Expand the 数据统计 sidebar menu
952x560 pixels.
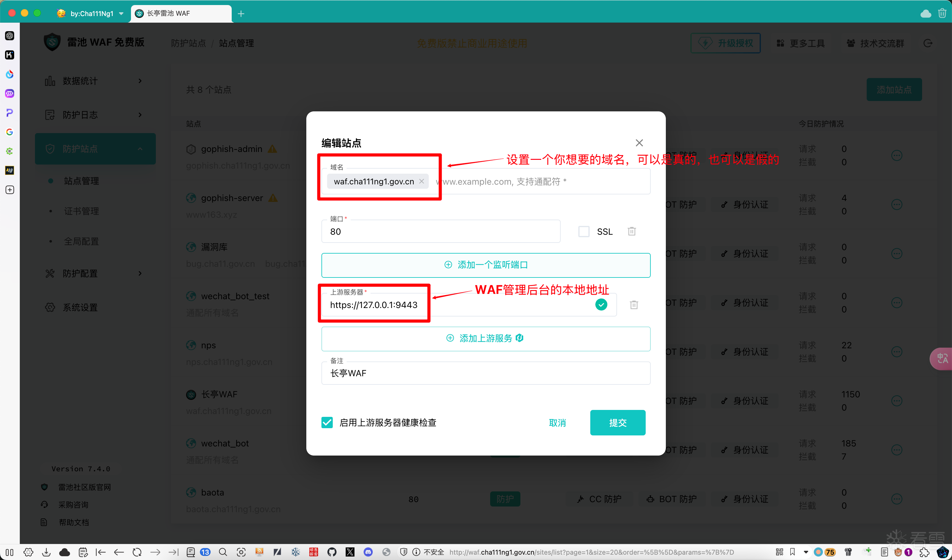click(94, 81)
